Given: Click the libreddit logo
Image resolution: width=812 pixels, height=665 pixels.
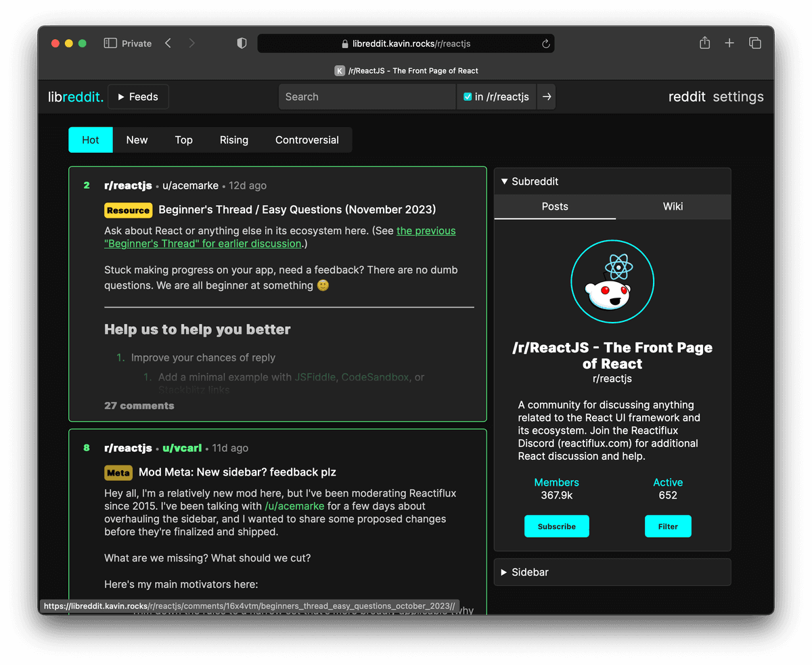Looking at the screenshot, I should [76, 97].
